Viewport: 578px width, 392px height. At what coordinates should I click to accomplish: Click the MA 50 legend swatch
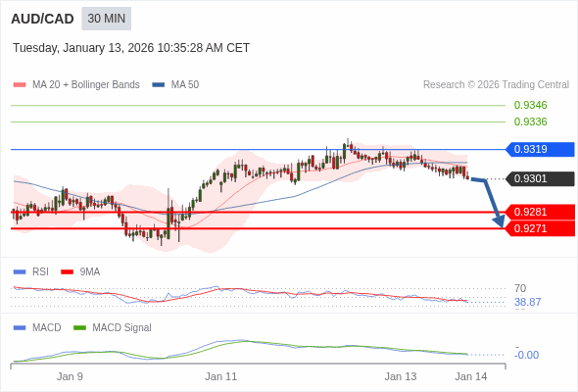(159, 85)
